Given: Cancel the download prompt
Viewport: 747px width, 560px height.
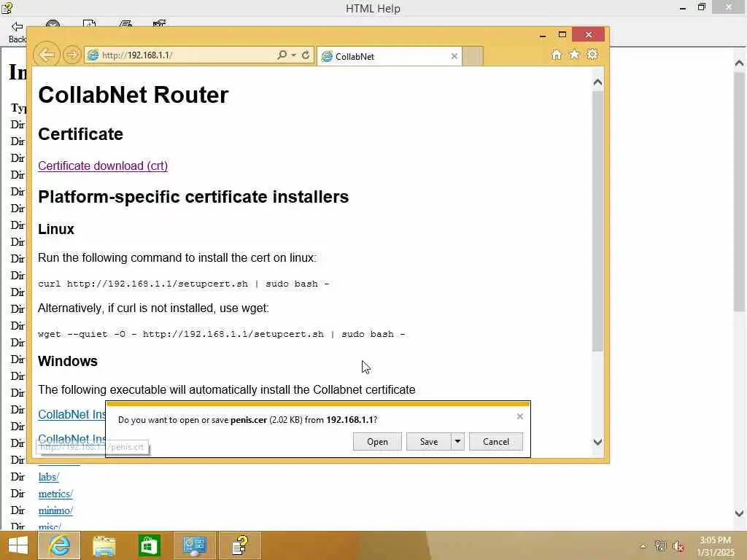Looking at the screenshot, I should tap(496, 441).
